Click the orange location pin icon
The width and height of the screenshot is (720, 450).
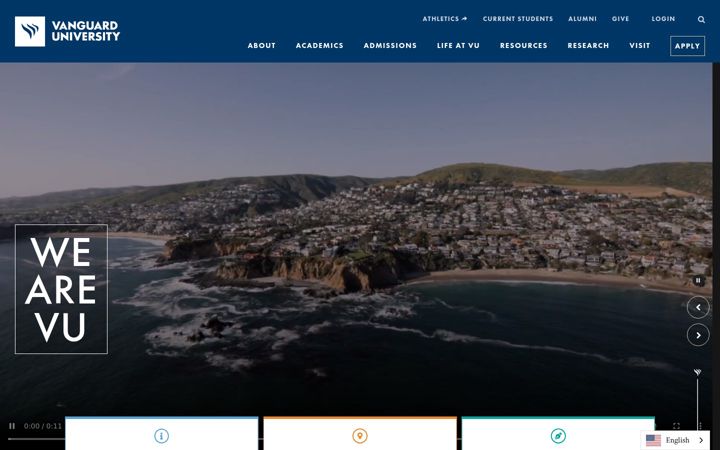(x=360, y=436)
